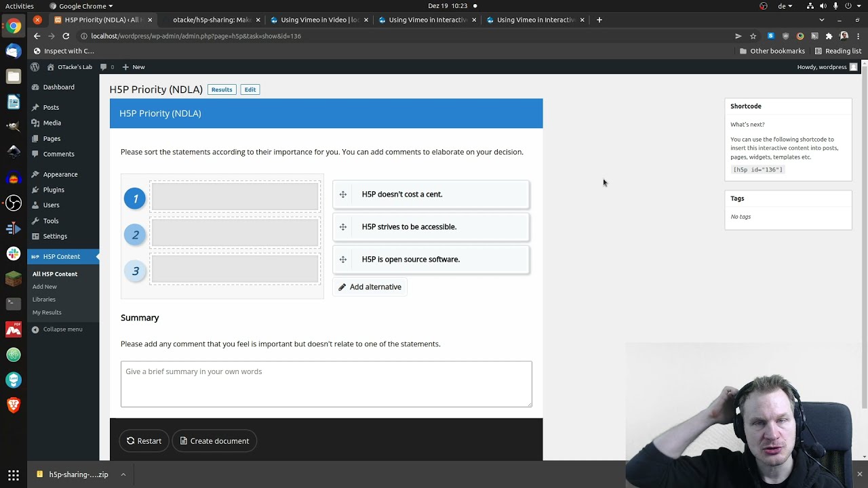Open 'Add New' under H5P Content
The width and height of the screenshot is (868, 488).
point(45,287)
